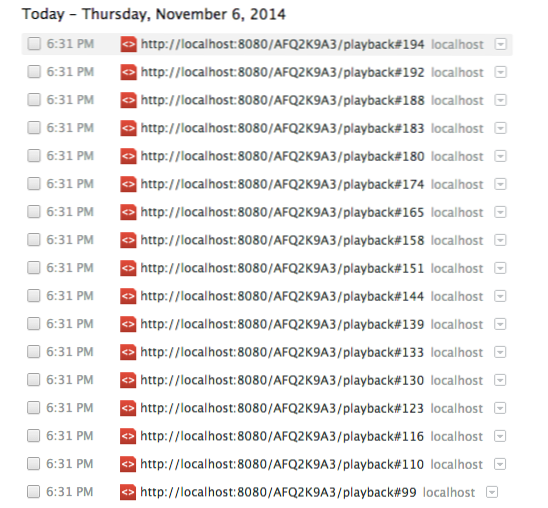This screenshot has height=508, width=548.
Task: Click the page icon for playback#174 entry
Action: (128, 184)
